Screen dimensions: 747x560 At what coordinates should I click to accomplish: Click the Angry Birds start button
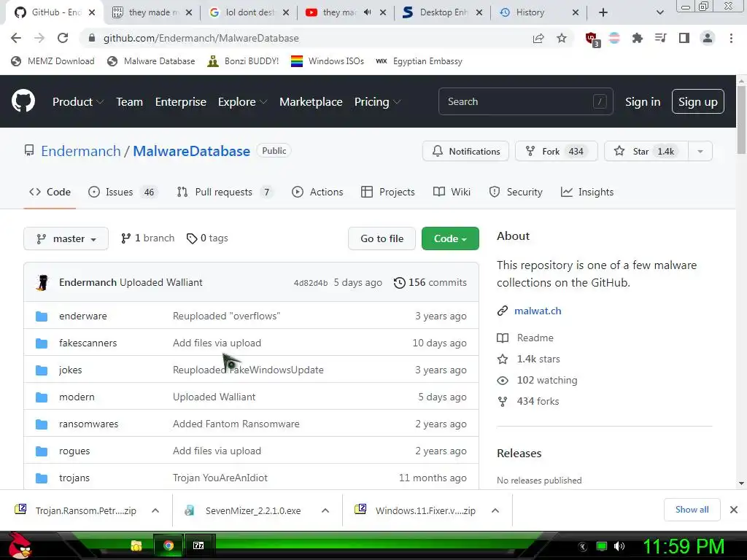20,546
